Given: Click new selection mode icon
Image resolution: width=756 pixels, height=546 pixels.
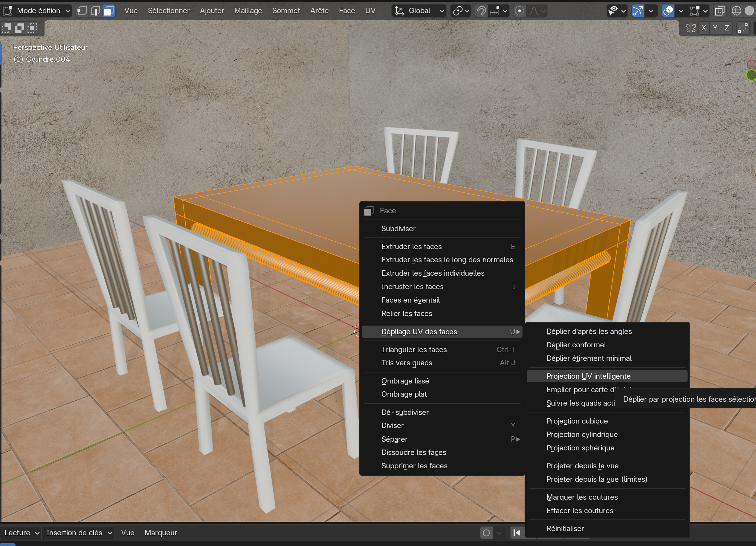Looking at the screenshot, I should pyautogui.click(x=7, y=28).
